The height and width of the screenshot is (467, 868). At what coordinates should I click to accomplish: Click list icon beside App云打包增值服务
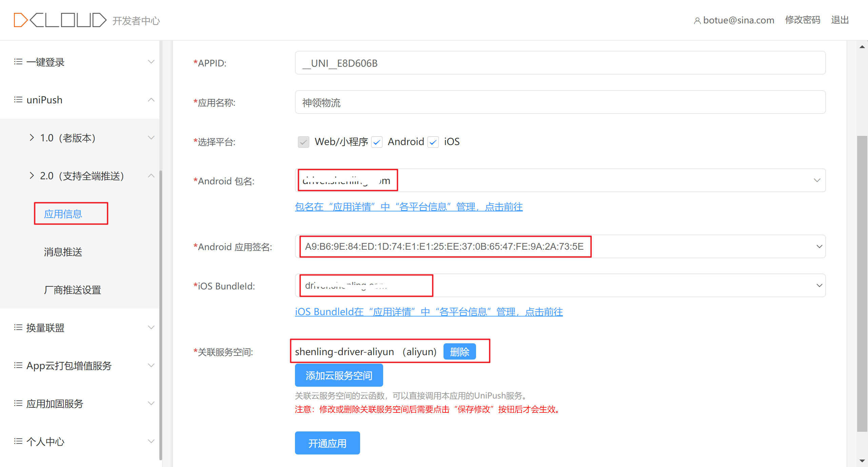pyautogui.click(x=18, y=365)
